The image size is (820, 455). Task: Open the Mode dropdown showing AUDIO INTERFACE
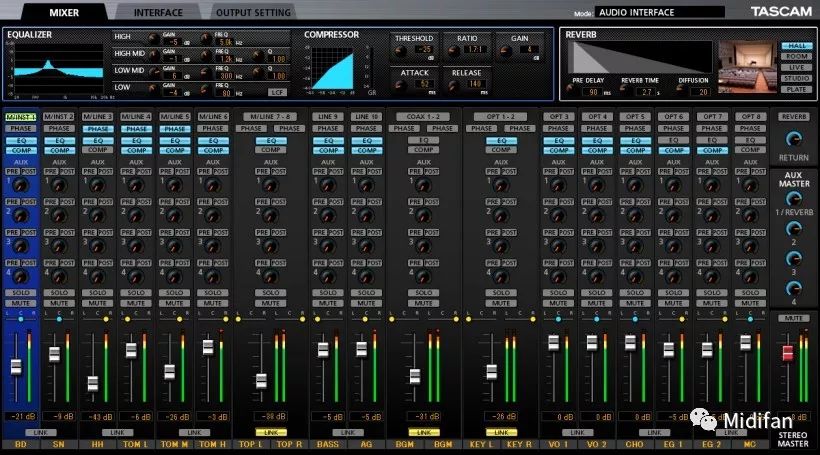pos(659,12)
